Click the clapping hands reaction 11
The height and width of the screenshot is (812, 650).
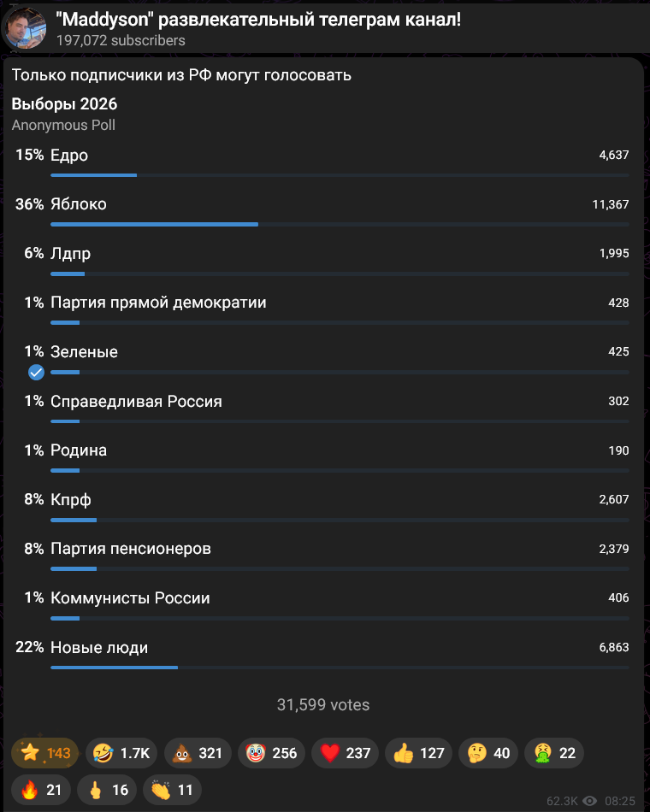[172, 790]
